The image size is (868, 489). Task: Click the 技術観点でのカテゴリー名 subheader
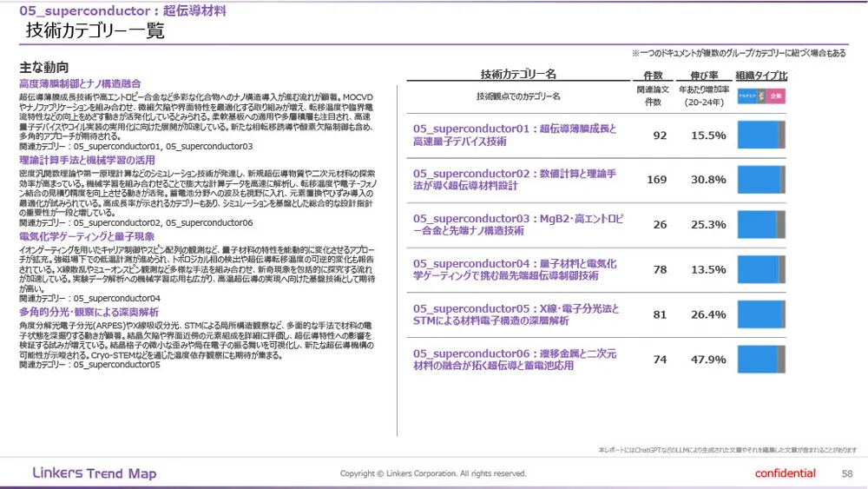[x=518, y=96]
